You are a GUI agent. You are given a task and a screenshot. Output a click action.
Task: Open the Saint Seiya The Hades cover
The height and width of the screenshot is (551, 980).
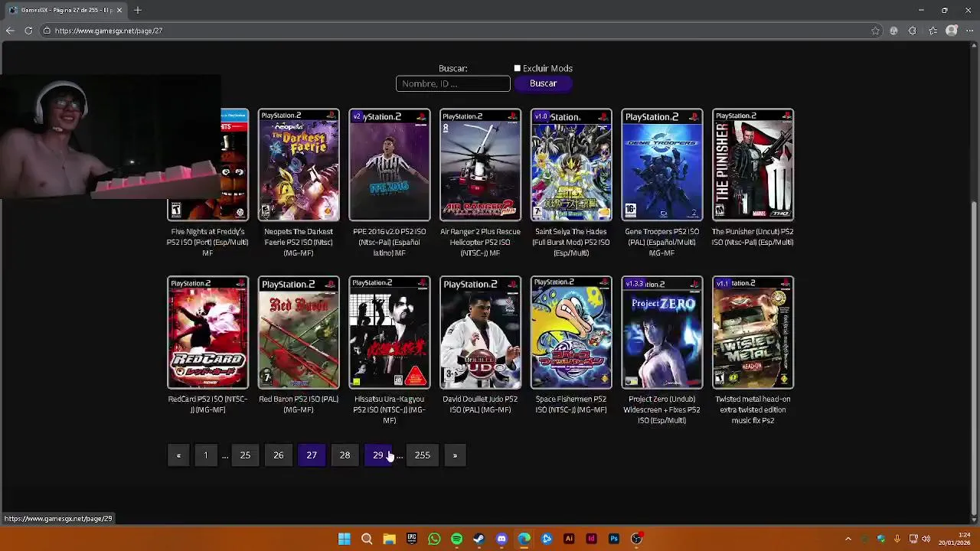tap(571, 165)
